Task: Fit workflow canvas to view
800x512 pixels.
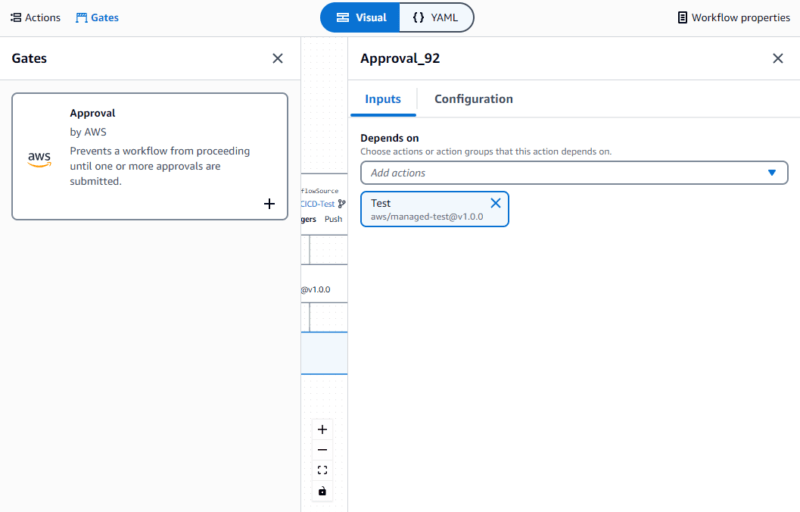Action: pos(322,470)
